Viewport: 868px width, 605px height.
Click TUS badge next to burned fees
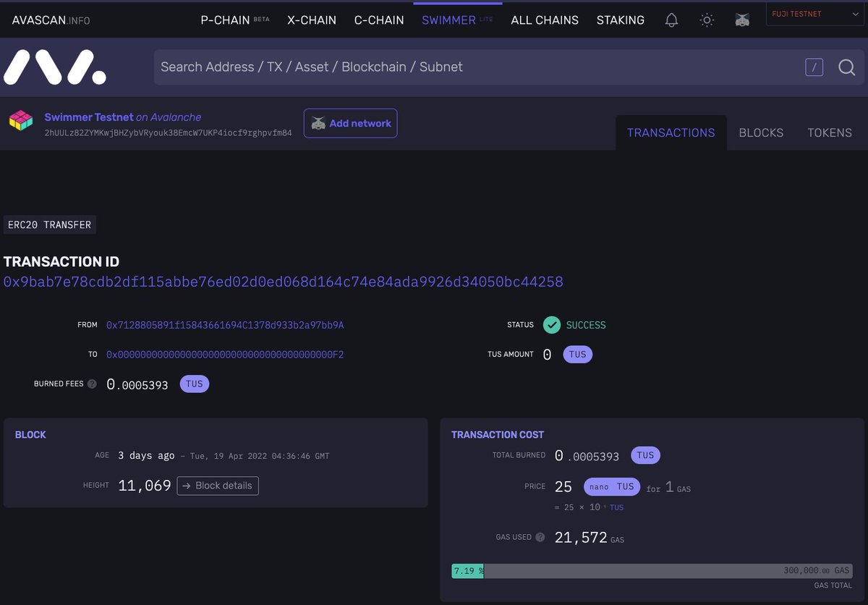tap(195, 384)
